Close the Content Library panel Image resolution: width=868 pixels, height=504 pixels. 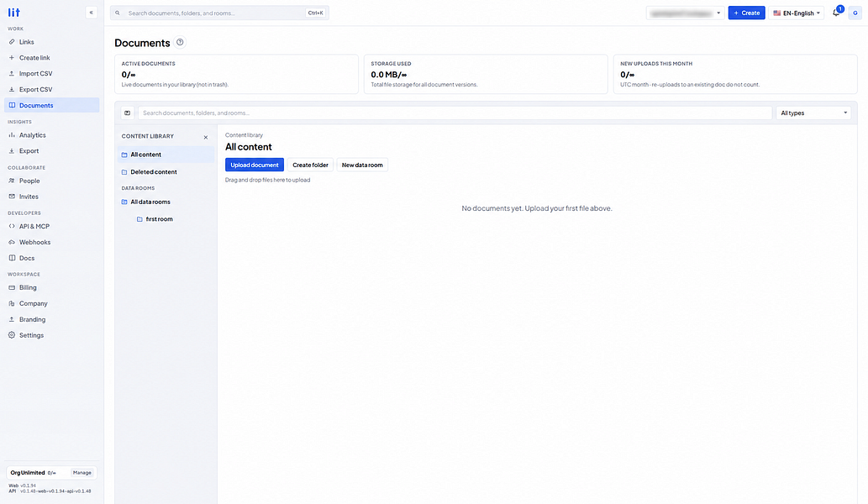[x=206, y=137]
